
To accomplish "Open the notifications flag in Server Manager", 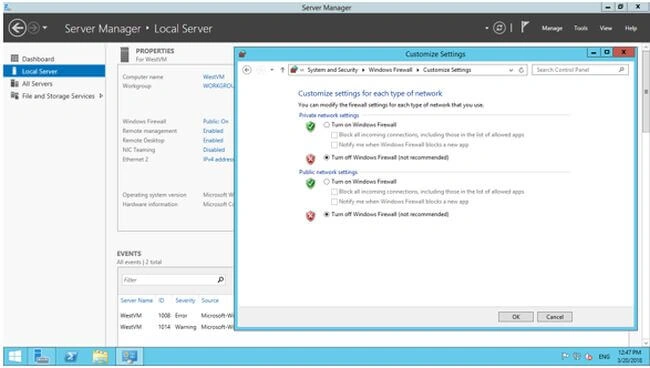I will point(524,27).
